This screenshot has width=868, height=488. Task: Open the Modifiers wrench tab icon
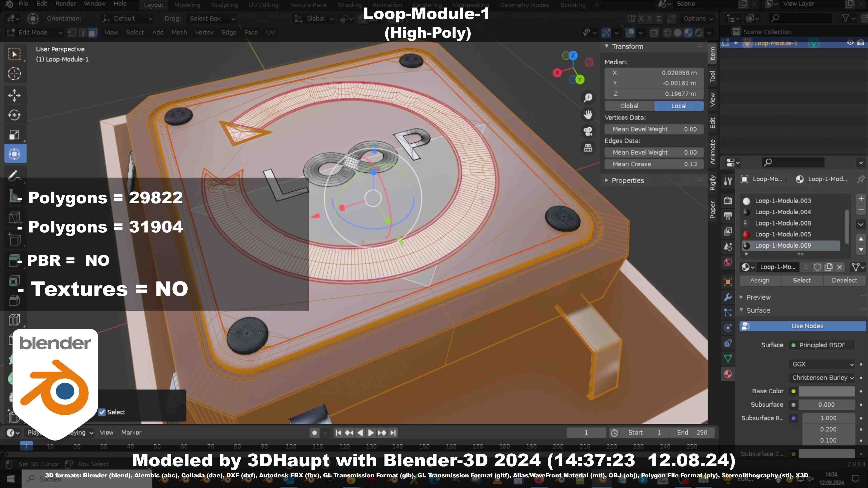(x=728, y=297)
